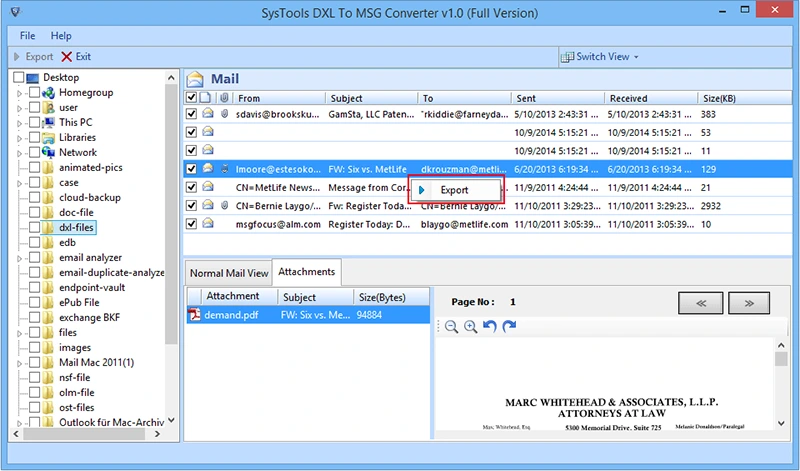Check the dxl-files folder checkbox
Viewport: 800px width, 471px height.
coord(34,227)
